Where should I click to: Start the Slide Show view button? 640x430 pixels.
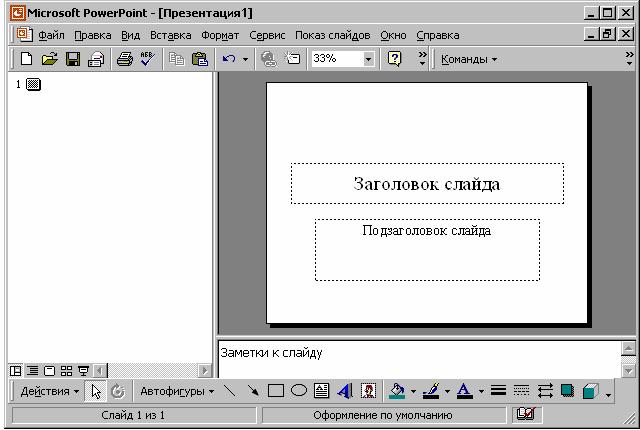(83, 370)
